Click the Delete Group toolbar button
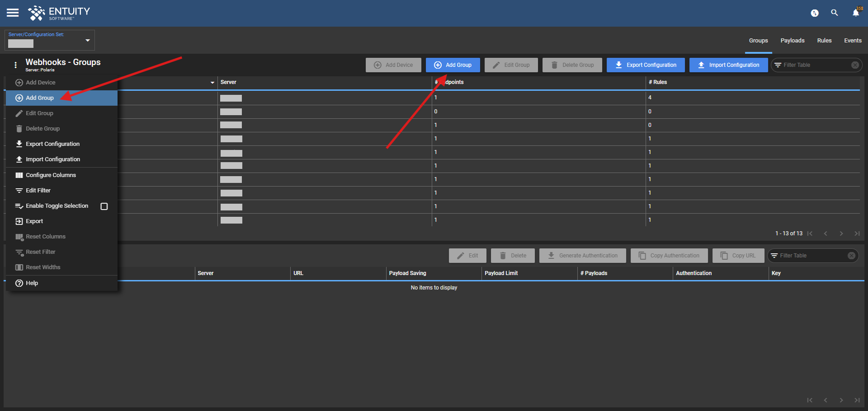Viewport: 868px width, 411px height. pos(572,65)
